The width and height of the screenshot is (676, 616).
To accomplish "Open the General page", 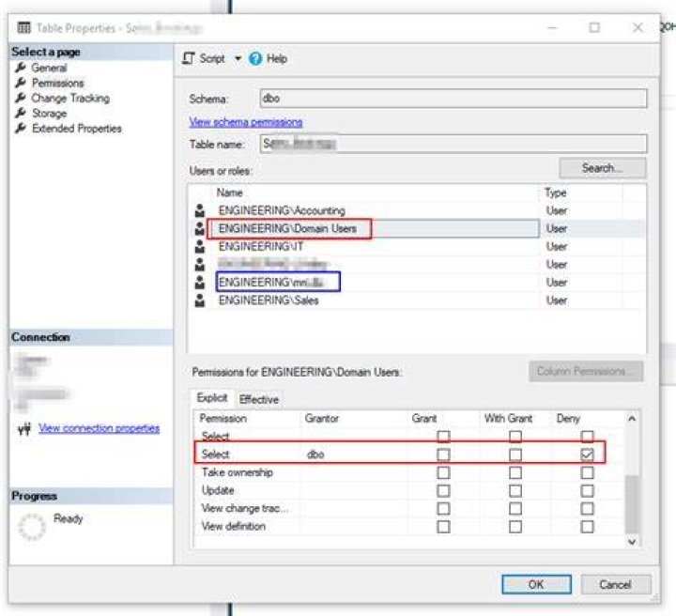I will click(49, 68).
